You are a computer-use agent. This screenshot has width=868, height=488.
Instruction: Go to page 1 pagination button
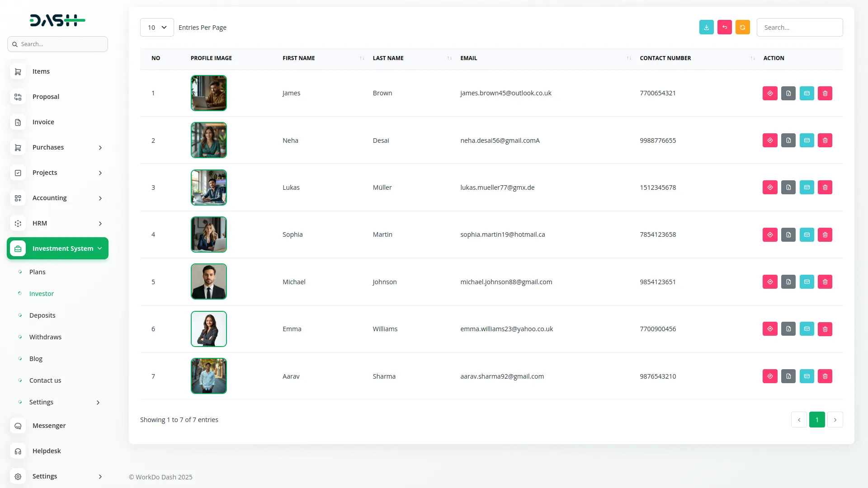[816, 420]
